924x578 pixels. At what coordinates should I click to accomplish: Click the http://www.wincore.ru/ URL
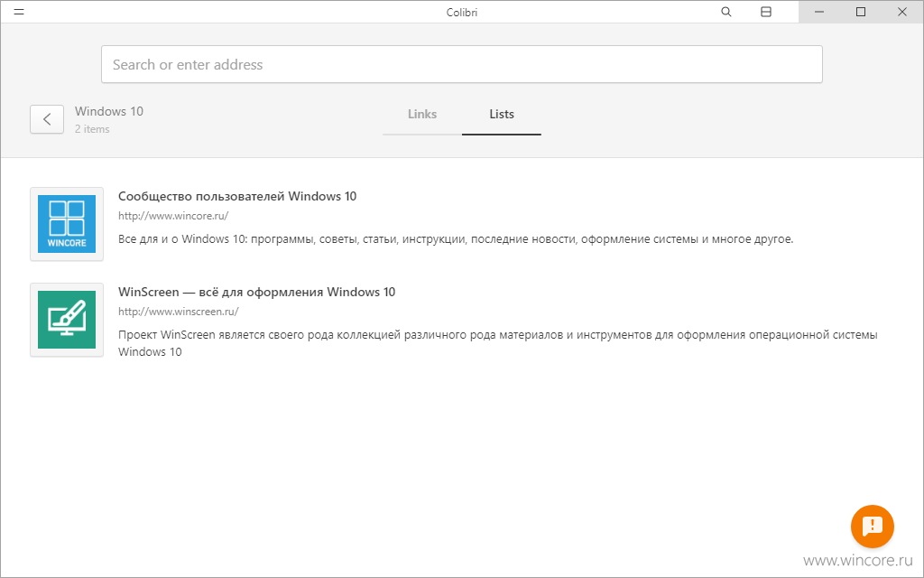click(173, 216)
